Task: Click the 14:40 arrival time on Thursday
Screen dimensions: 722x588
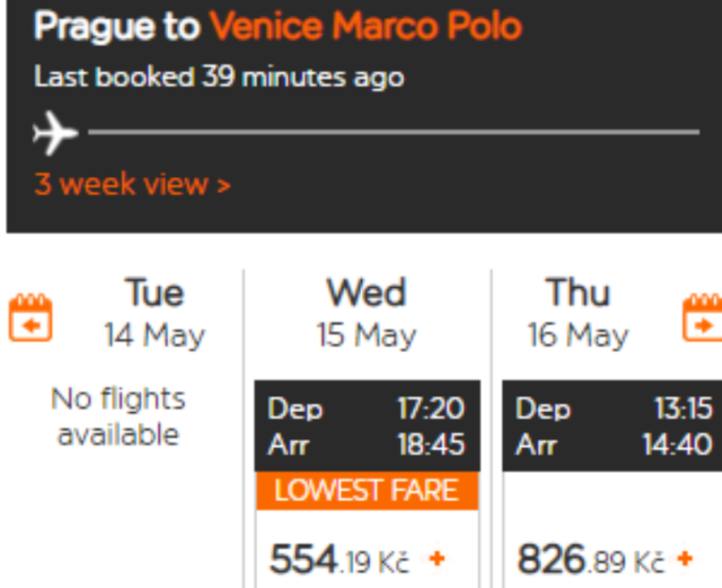Action: click(x=677, y=445)
